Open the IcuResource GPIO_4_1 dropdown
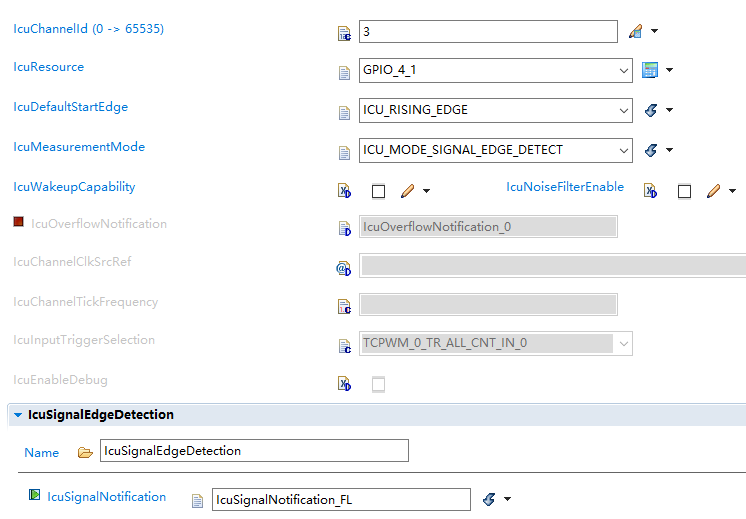The height and width of the screenshot is (519, 746). tap(495, 70)
